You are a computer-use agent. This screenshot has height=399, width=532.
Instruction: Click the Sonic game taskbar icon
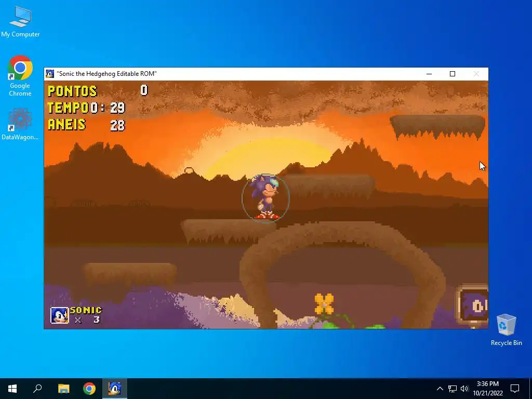coord(115,389)
